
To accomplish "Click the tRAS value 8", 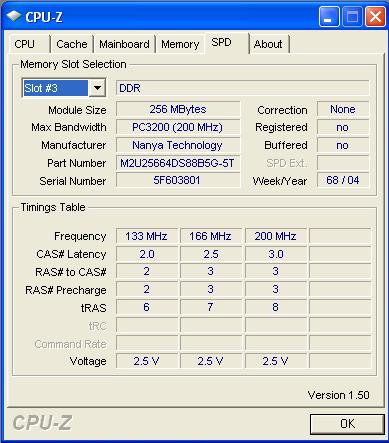I will [276, 307].
